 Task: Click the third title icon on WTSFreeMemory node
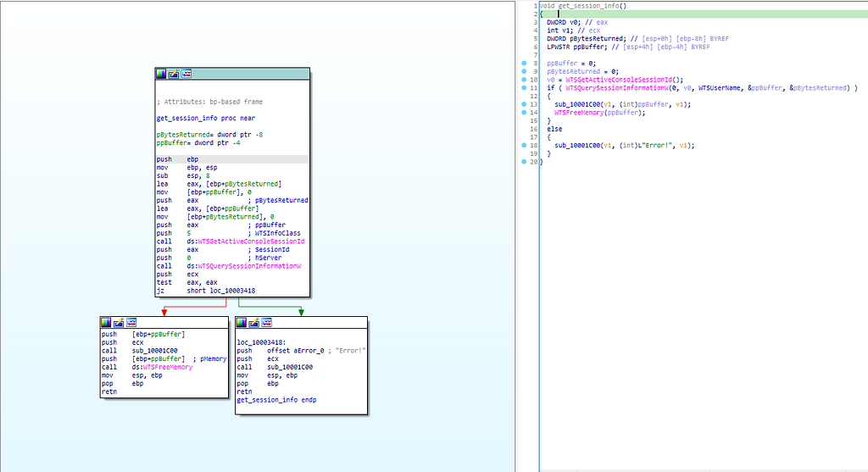(x=131, y=323)
